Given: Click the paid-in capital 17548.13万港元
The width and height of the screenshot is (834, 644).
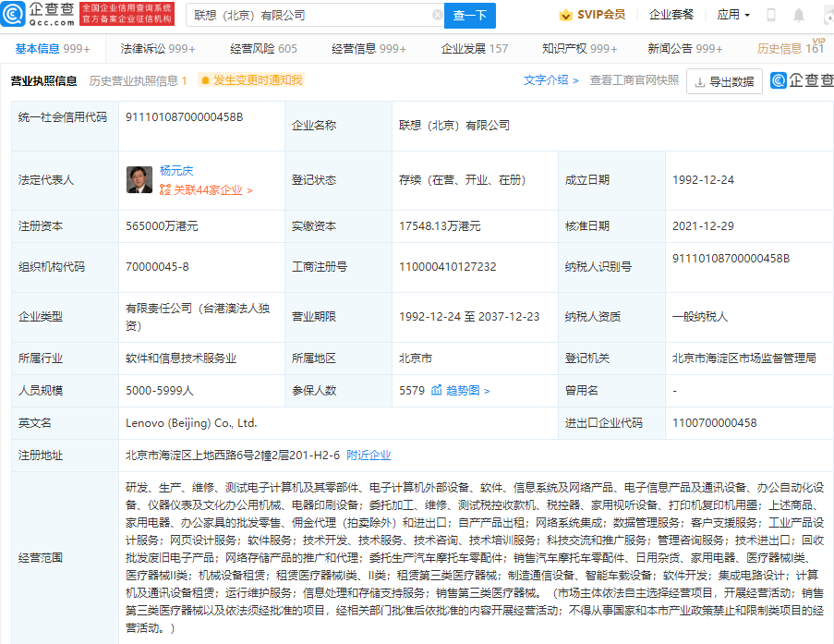Looking at the screenshot, I should [x=440, y=226].
